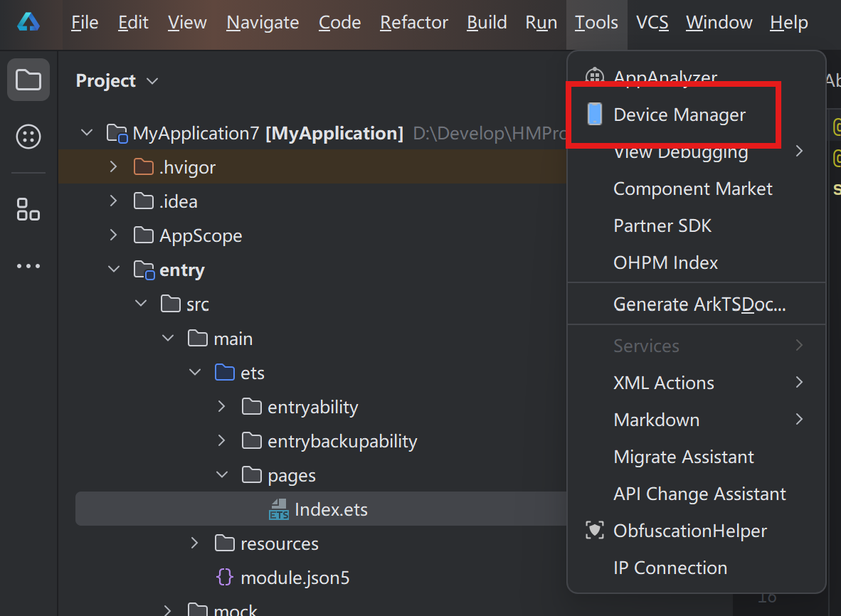Expand the .idea folder

113,201
